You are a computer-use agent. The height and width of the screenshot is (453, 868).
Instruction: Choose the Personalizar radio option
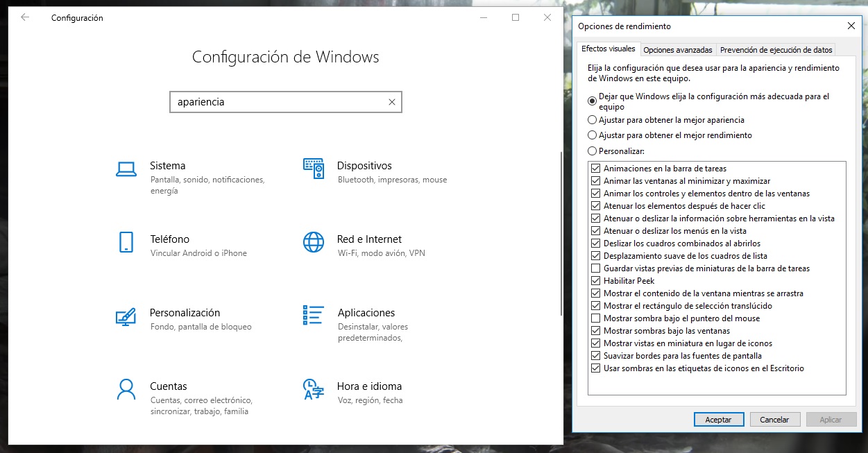coord(592,151)
